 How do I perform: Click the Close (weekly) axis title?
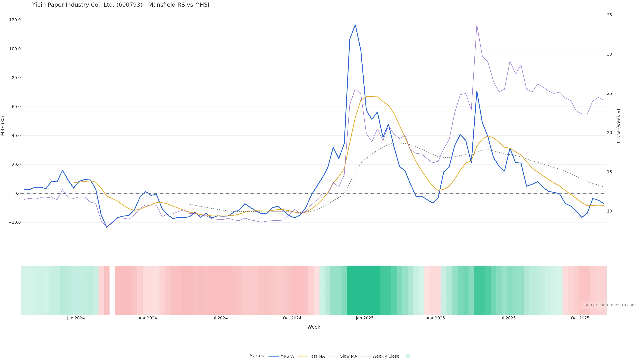click(x=619, y=126)
